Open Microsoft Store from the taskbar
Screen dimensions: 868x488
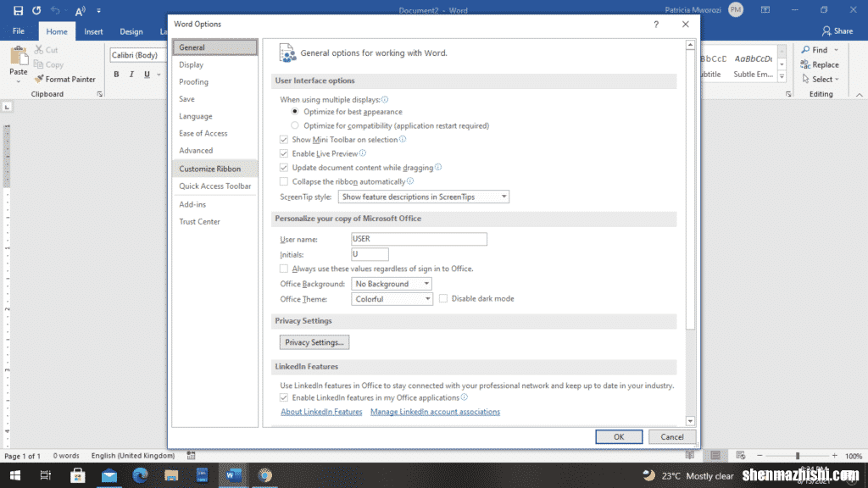point(77,475)
